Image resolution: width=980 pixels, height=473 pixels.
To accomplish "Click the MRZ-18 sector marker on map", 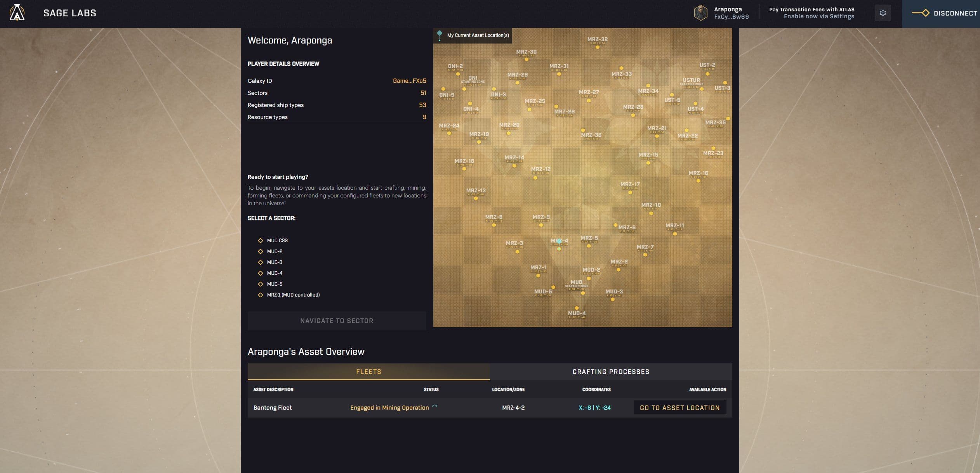I will click(x=464, y=169).
